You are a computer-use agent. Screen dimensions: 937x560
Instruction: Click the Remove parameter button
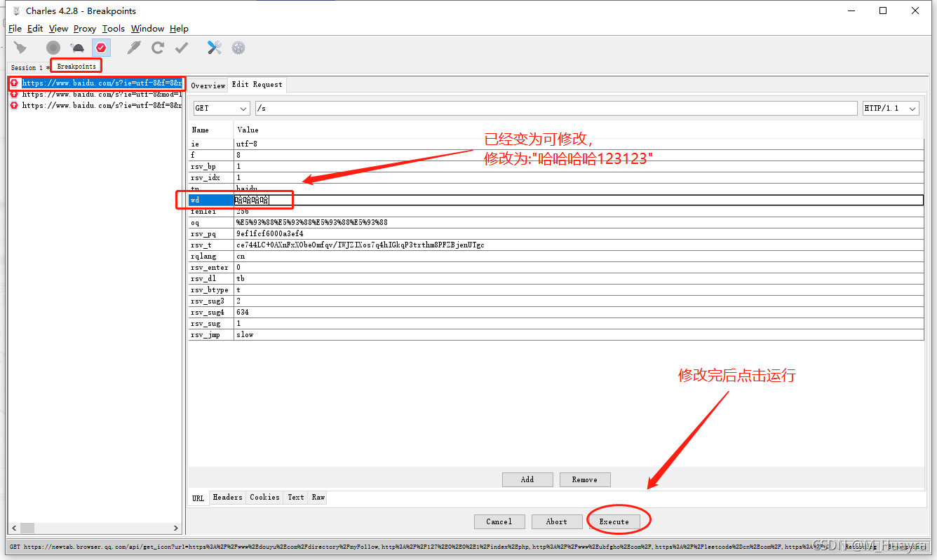pyautogui.click(x=585, y=479)
